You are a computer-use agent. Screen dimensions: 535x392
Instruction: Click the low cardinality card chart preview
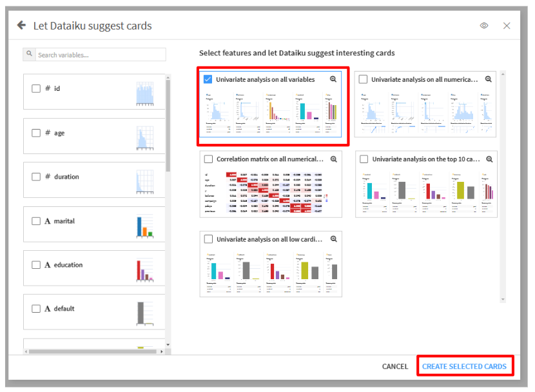[271, 273]
